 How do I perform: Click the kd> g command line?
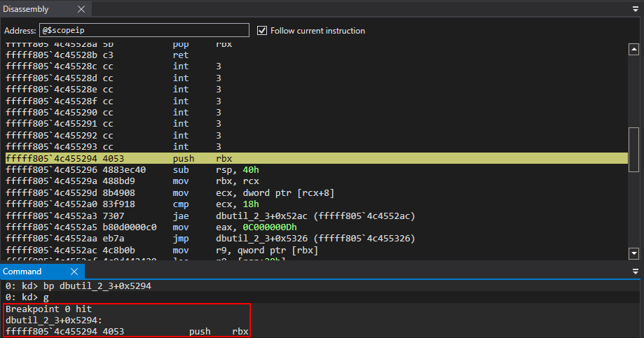[x=27, y=297]
